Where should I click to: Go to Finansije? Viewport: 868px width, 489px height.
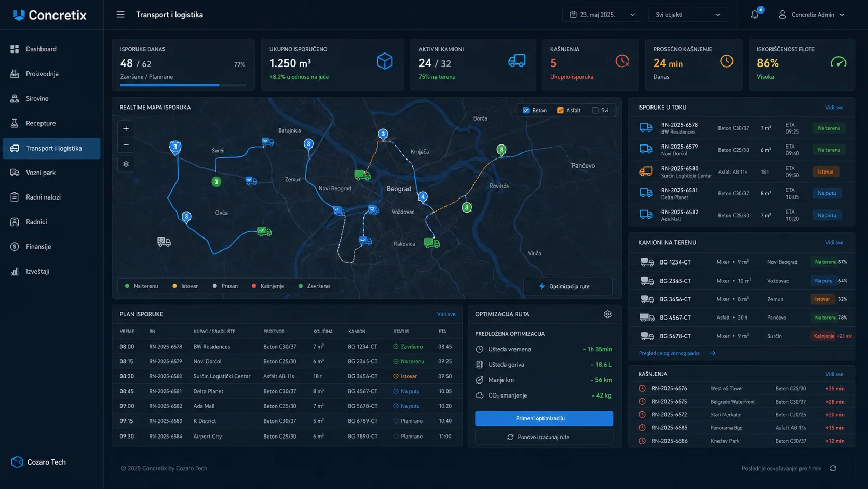(x=51, y=247)
